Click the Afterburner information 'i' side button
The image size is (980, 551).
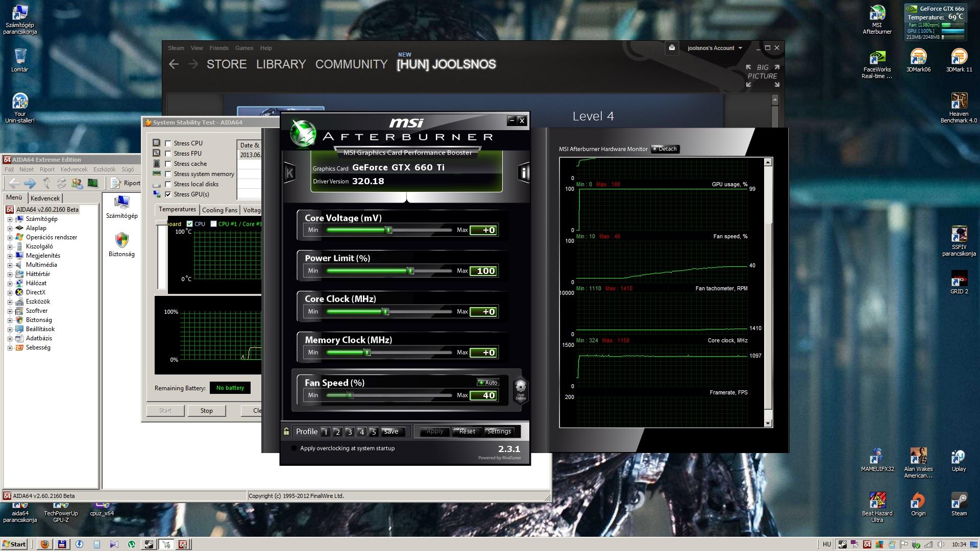pos(524,172)
